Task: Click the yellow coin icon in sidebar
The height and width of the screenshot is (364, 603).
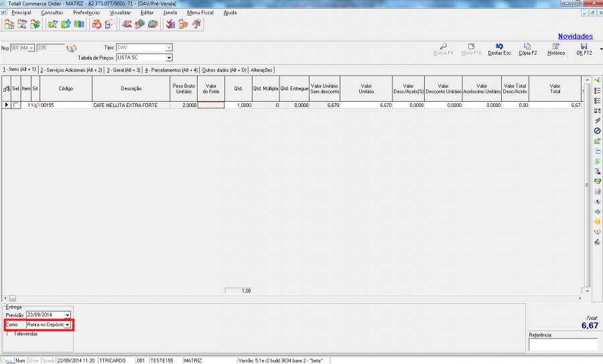Action: click(x=597, y=221)
